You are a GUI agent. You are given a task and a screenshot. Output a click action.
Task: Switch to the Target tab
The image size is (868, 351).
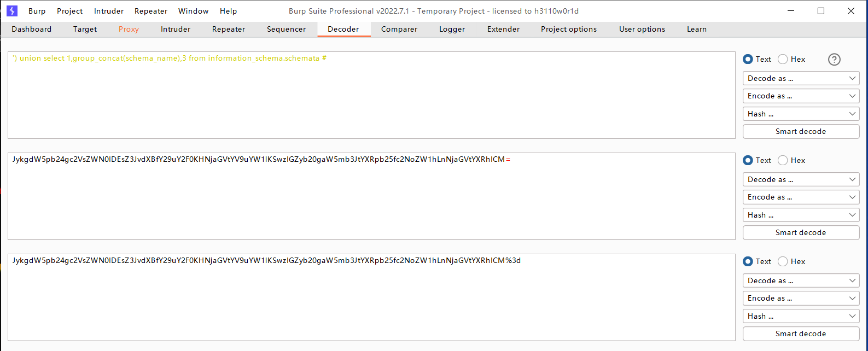click(x=85, y=29)
